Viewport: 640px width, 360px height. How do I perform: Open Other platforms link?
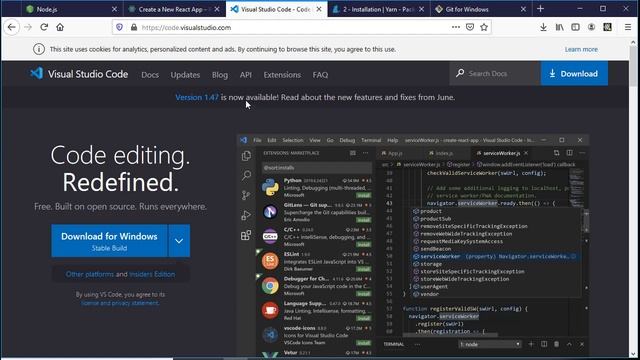(x=90, y=274)
